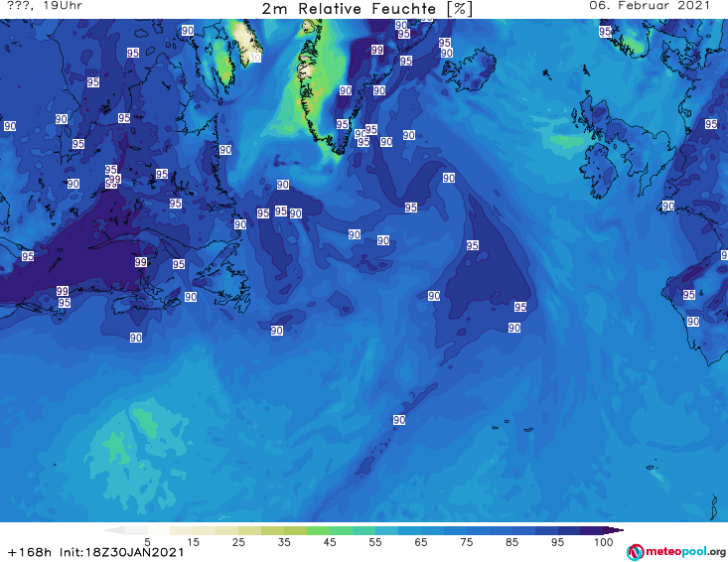Click the '5' tick label on the color scale
The image size is (728, 562).
click(147, 542)
